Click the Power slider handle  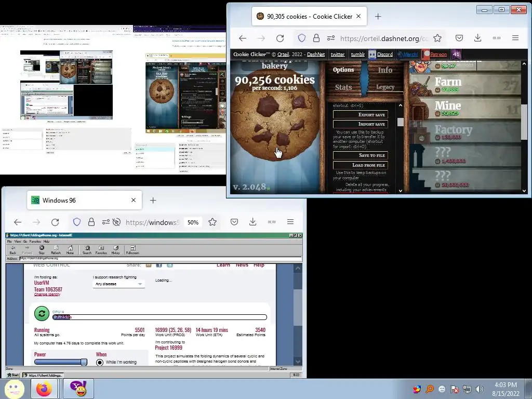(84, 362)
